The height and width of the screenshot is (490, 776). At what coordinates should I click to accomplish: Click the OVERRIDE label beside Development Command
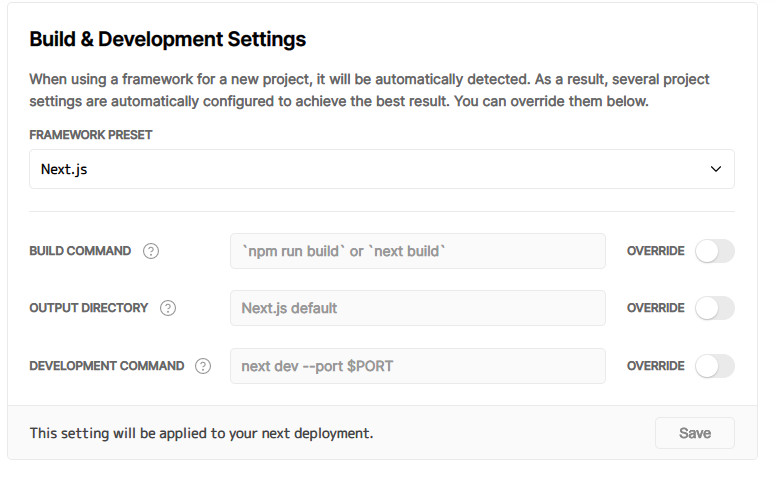pyautogui.click(x=655, y=366)
